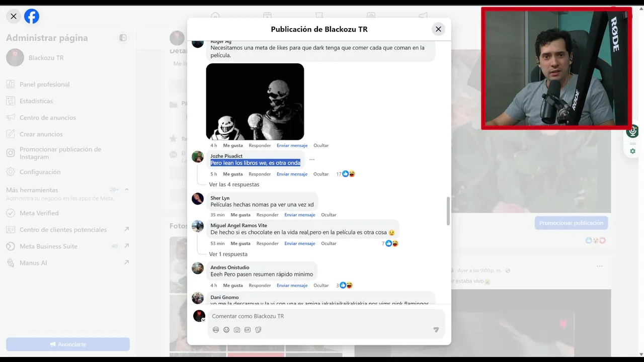Click Jozhe Piuadict's profile avatar
The width and height of the screenshot is (644, 362).
(198, 156)
